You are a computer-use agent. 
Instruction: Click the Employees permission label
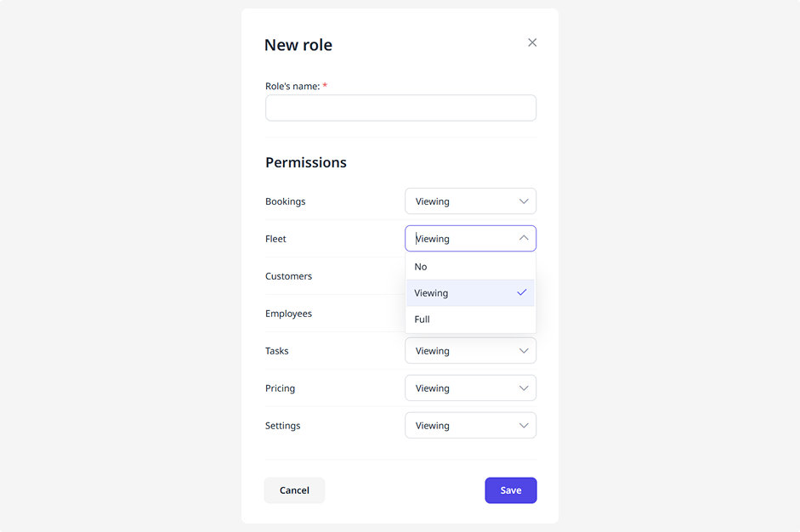click(288, 314)
